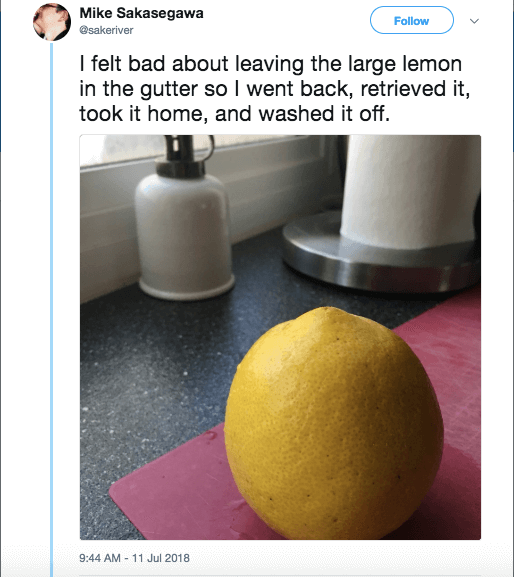Visit the @sakeriver handle link
The image size is (514, 577).
coord(106,30)
